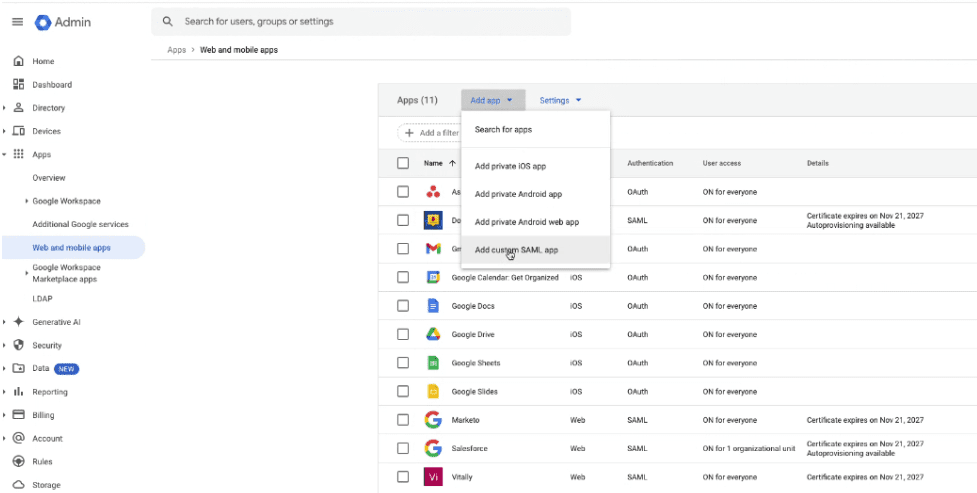Click the Vitally Vi app icon
This screenshot has height=493, width=977.
433,477
